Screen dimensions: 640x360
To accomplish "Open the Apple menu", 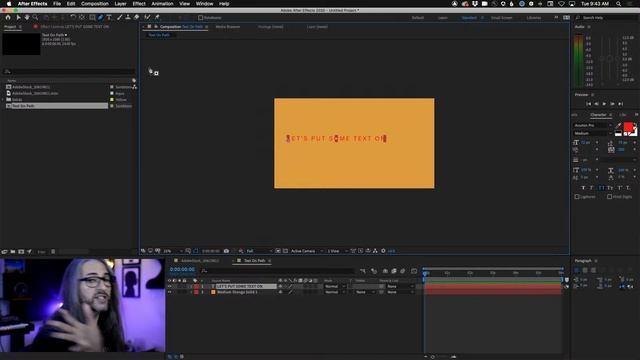I will coord(9,4).
